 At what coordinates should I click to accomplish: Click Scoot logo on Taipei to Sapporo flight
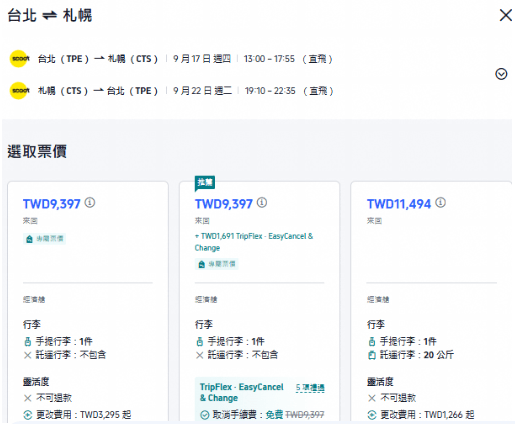coord(19,59)
